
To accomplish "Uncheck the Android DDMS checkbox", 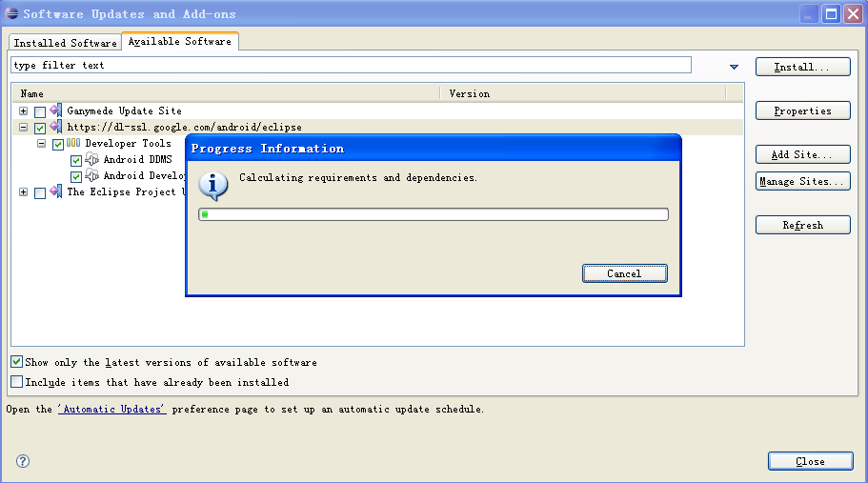I will pyautogui.click(x=76, y=160).
